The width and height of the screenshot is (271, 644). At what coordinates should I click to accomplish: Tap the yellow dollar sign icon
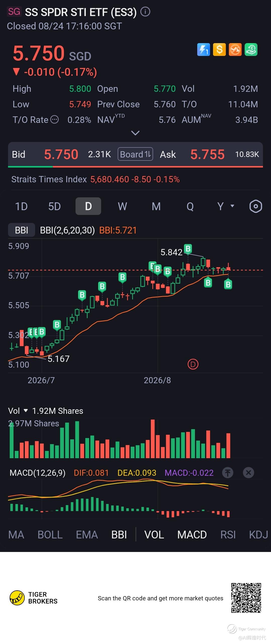click(219, 49)
